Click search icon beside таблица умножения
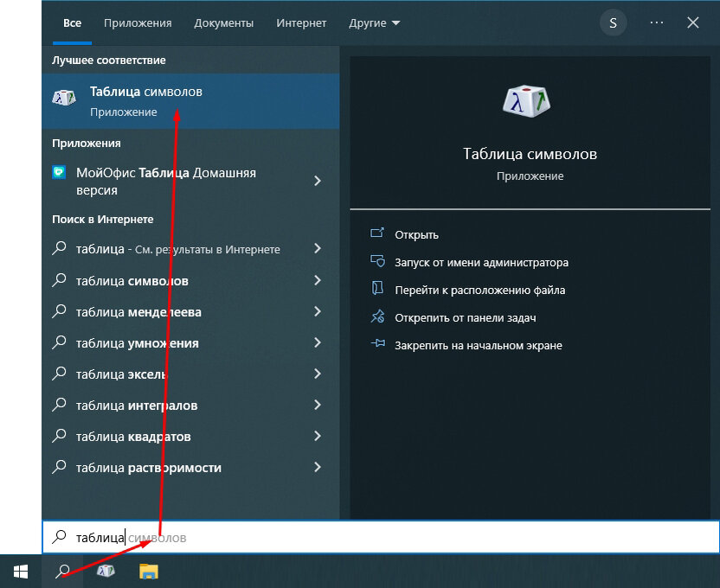The width and height of the screenshot is (720, 588). click(x=59, y=342)
